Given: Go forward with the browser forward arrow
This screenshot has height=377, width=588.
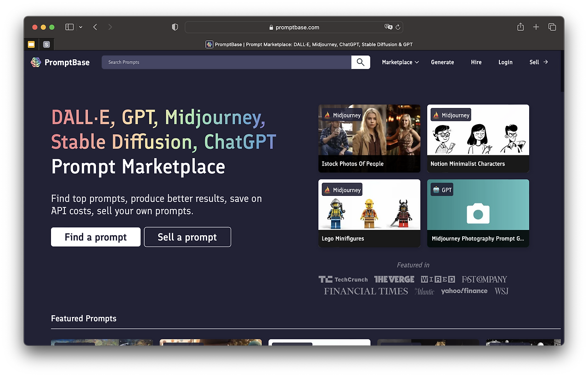Looking at the screenshot, I should pyautogui.click(x=110, y=27).
